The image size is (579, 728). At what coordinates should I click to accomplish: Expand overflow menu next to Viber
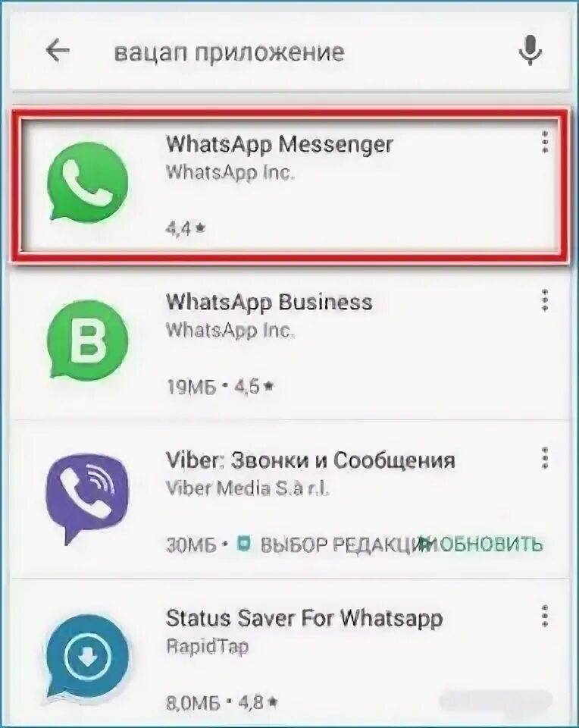[545, 458]
